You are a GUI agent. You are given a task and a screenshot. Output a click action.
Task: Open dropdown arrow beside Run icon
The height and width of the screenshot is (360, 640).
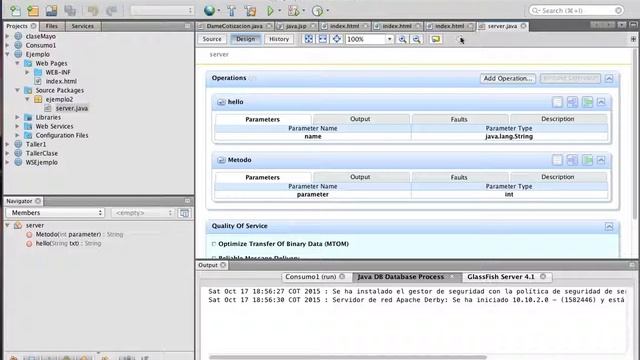[280, 11]
